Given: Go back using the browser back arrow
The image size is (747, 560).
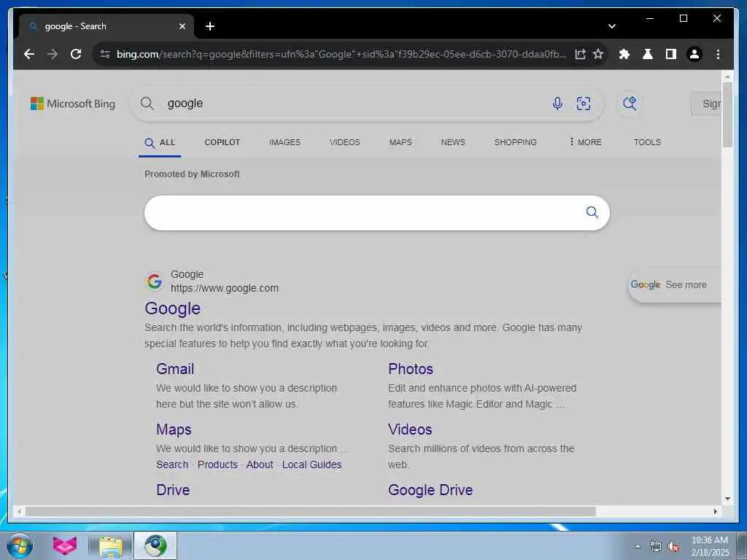Looking at the screenshot, I should (x=29, y=54).
